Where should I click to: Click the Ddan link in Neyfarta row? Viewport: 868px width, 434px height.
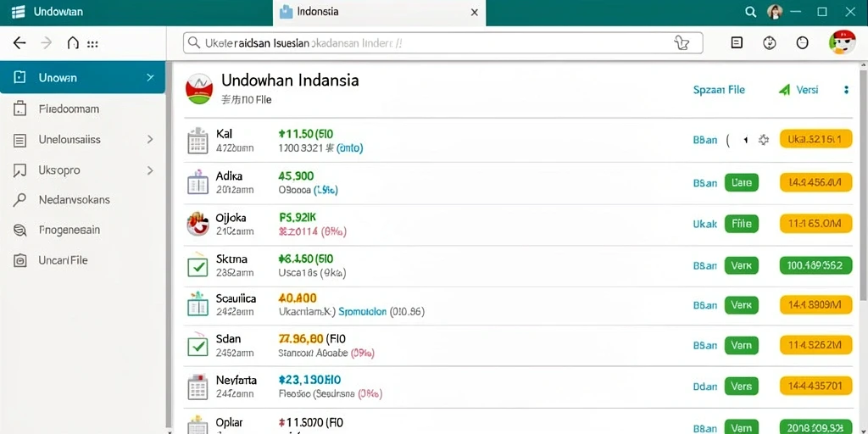pyautogui.click(x=704, y=386)
